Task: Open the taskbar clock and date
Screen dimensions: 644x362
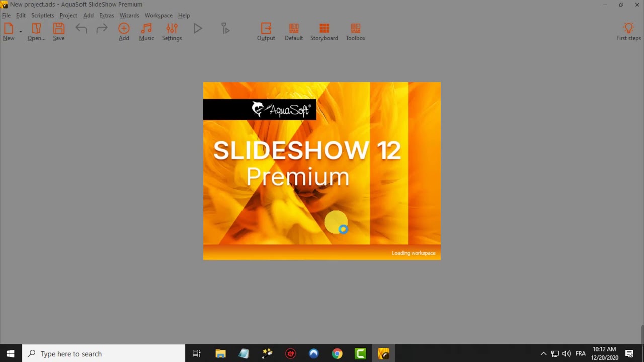Action: (x=605, y=354)
